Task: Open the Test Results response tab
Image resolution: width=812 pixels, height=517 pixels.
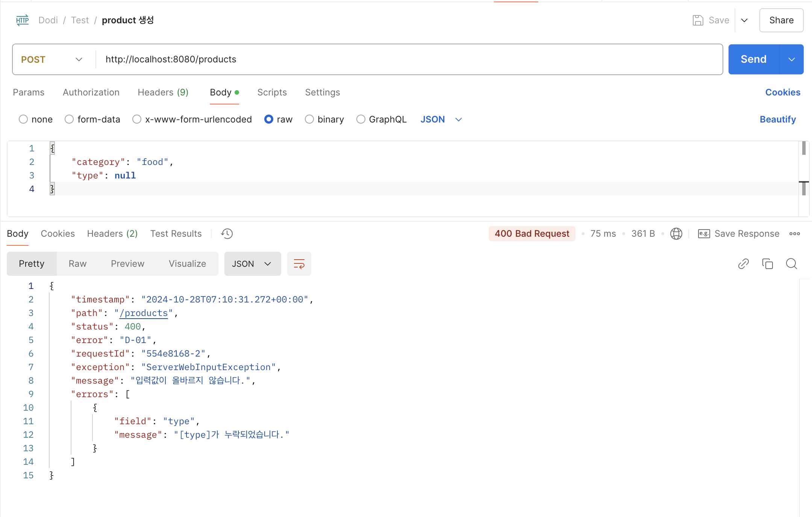Action: pyautogui.click(x=176, y=234)
